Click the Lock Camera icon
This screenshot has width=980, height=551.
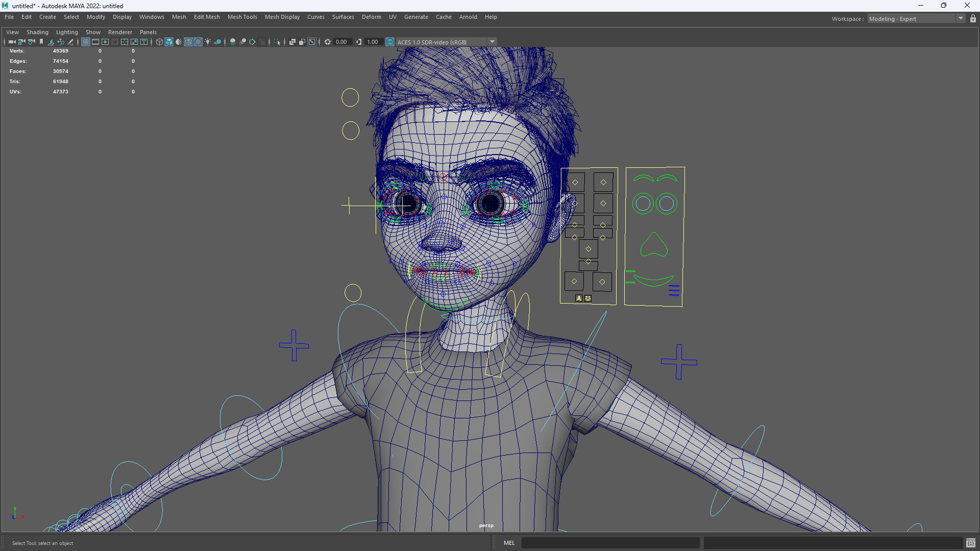(x=21, y=42)
